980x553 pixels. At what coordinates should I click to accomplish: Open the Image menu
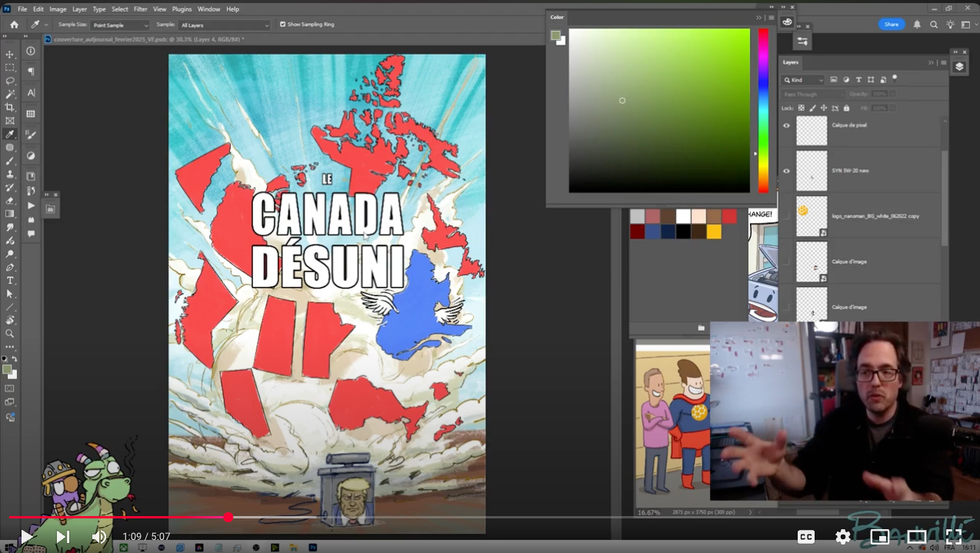coord(58,9)
